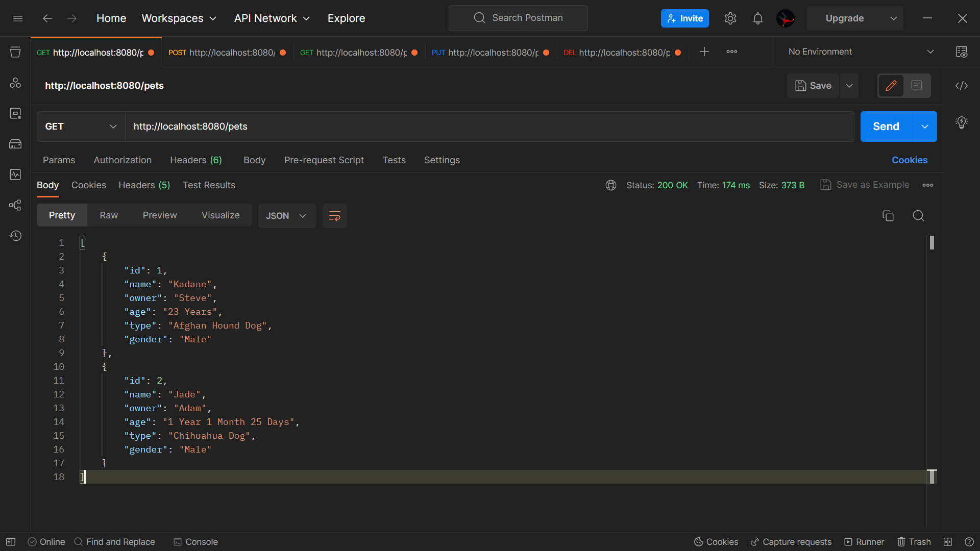Image resolution: width=980 pixels, height=551 pixels.
Task: Click the Flows sidebar icon
Action: pos(15,205)
